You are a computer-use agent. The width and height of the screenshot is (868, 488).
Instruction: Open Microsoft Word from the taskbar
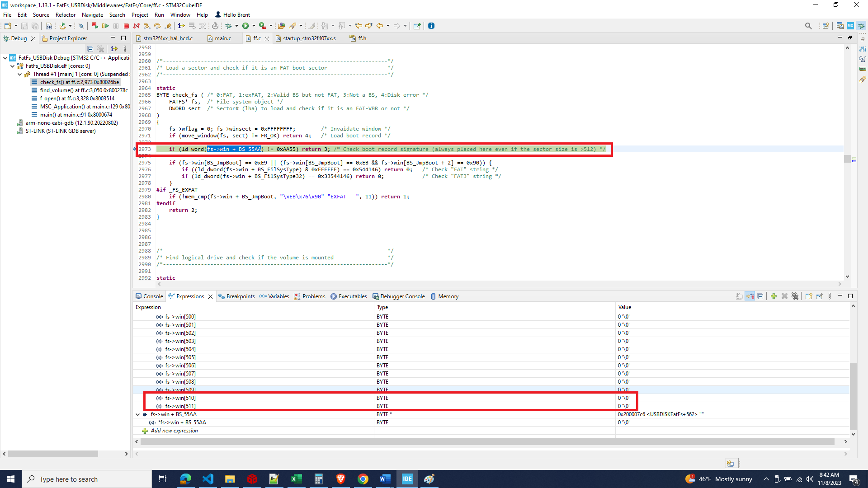(x=385, y=479)
